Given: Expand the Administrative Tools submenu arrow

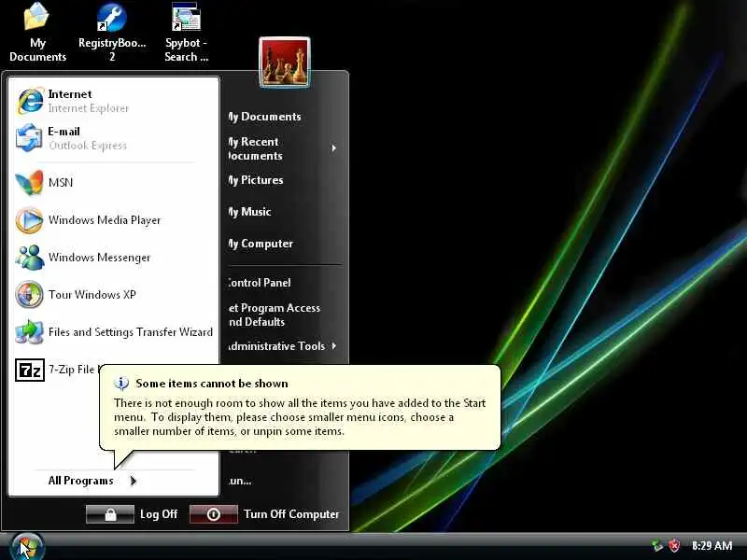Looking at the screenshot, I should pyautogui.click(x=334, y=346).
